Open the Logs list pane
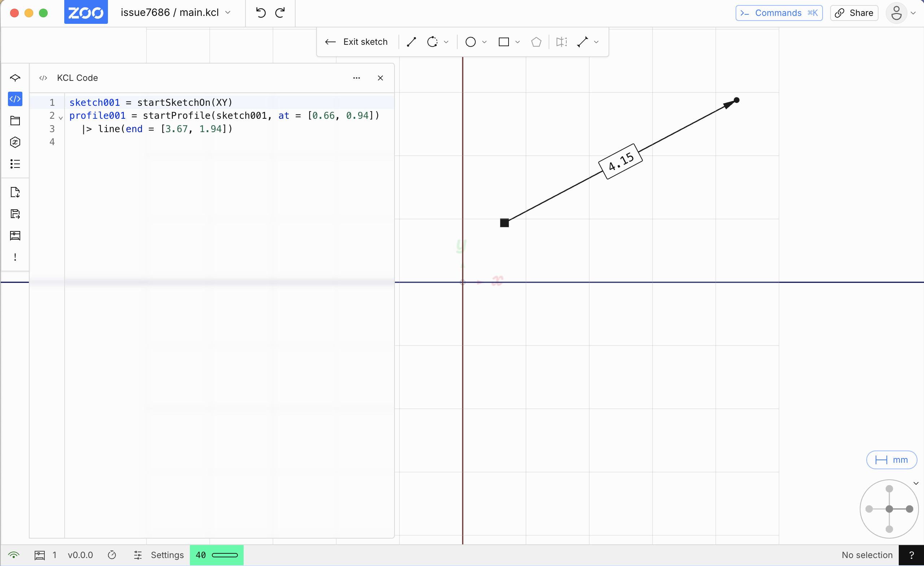The height and width of the screenshot is (566, 924). point(15,164)
